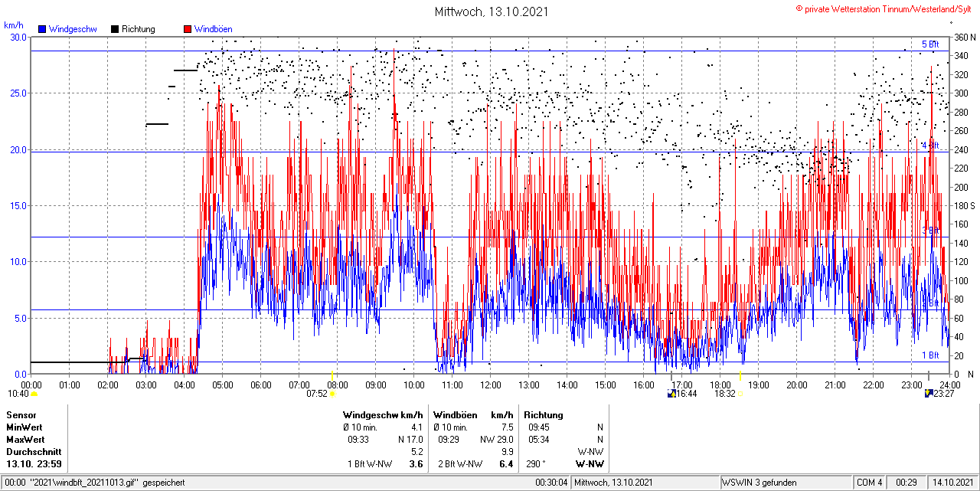Click the 2 Bft line label

pyautogui.click(x=929, y=304)
